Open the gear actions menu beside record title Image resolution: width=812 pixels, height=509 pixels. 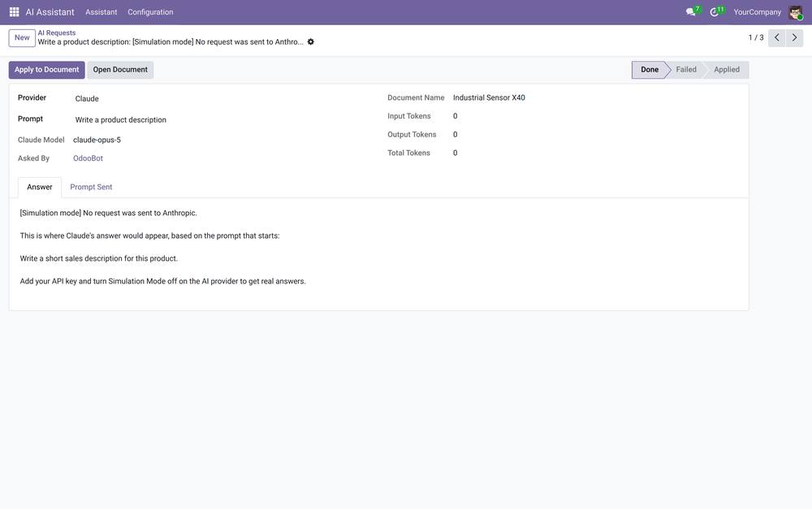[311, 42]
